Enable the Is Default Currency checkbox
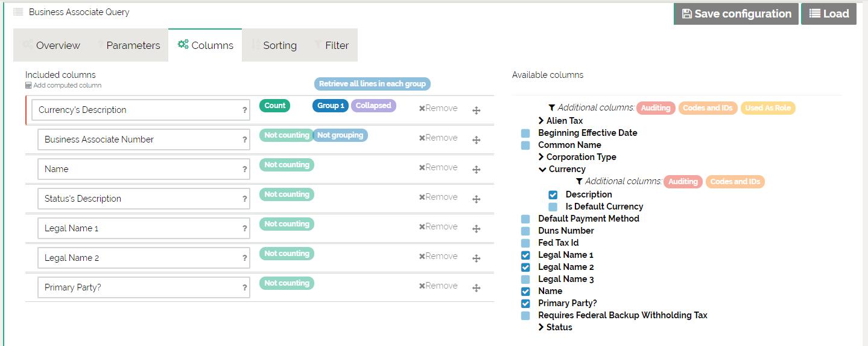The width and height of the screenshot is (868, 346). coord(553,207)
